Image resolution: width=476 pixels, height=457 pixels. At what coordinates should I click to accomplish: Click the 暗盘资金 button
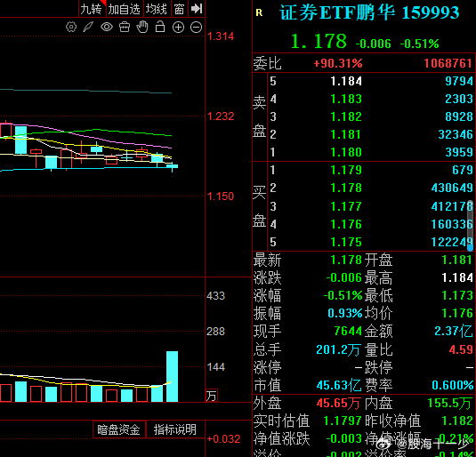tap(118, 429)
